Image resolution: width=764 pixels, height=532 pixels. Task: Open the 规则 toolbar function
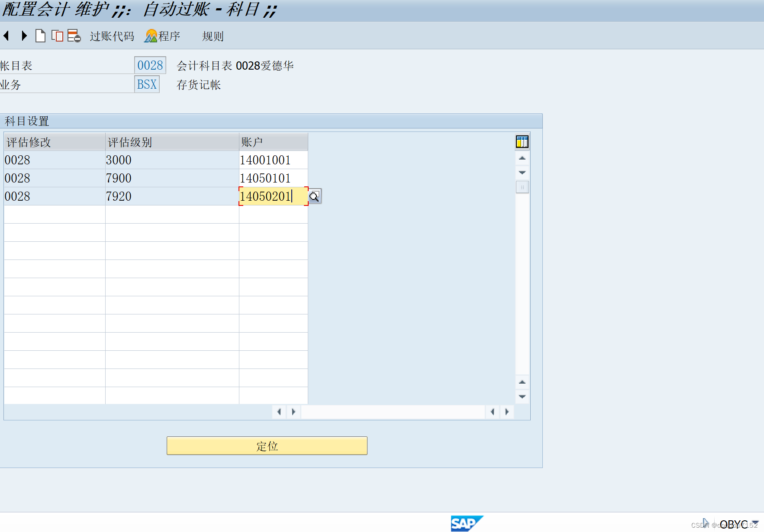point(212,36)
